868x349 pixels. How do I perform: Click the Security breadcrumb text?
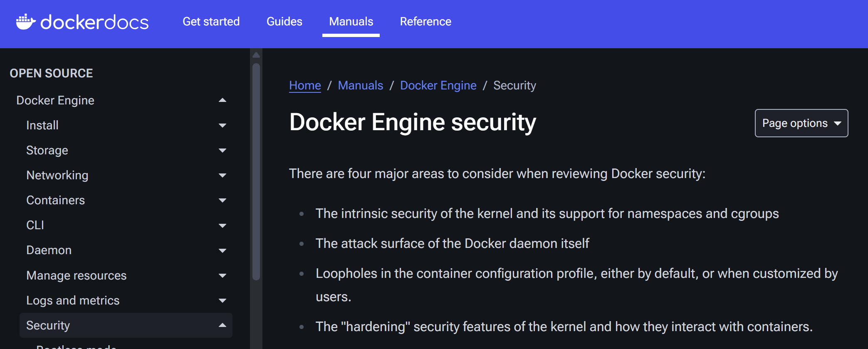[514, 85]
